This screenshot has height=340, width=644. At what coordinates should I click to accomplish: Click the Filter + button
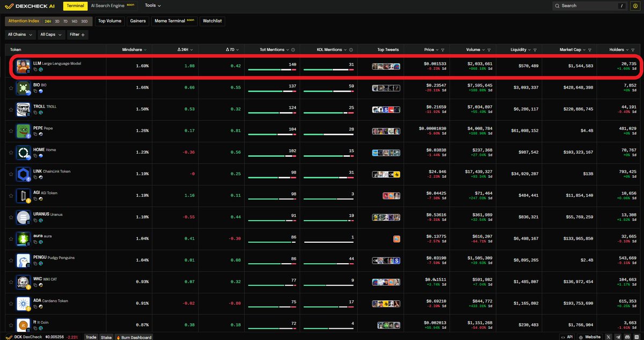click(78, 34)
